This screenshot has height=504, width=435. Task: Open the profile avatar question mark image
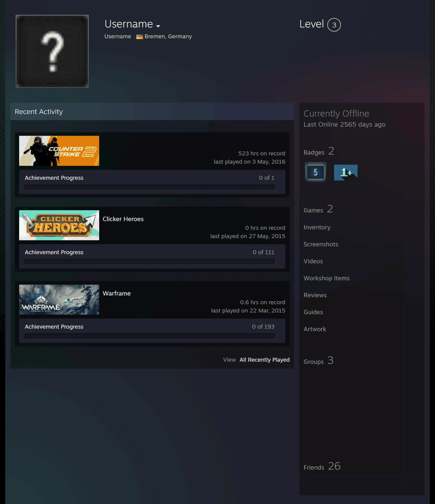[52, 51]
